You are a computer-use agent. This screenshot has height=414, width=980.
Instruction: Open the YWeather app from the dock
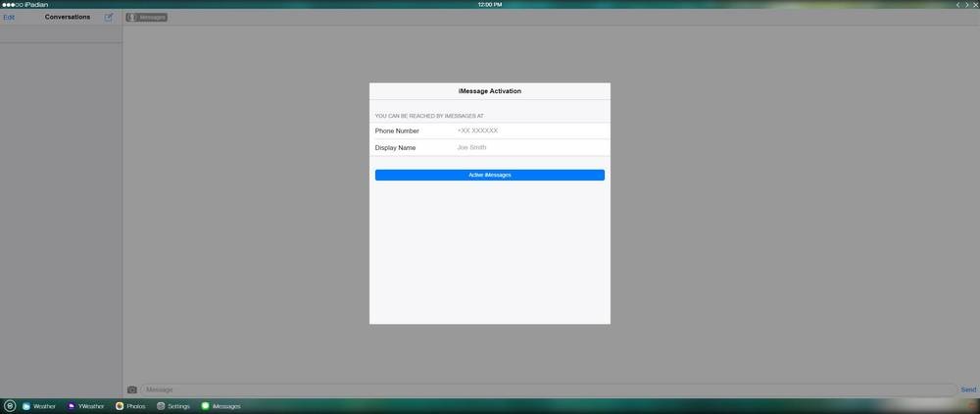[x=85, y=406]
